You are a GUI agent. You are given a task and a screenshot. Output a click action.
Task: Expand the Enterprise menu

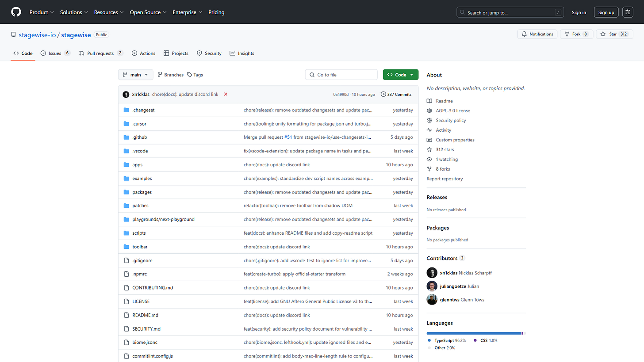[x=188, y=12]
